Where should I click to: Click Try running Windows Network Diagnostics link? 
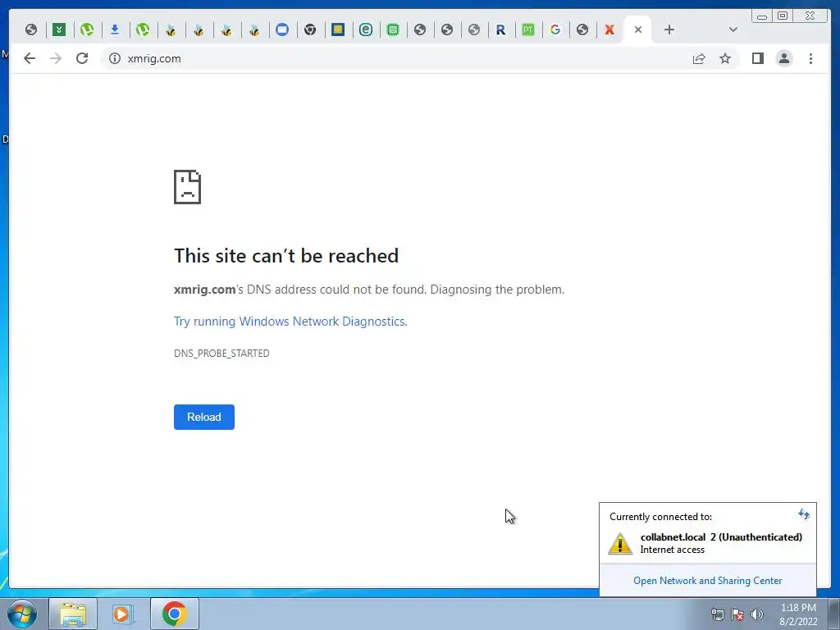(290, 322)
